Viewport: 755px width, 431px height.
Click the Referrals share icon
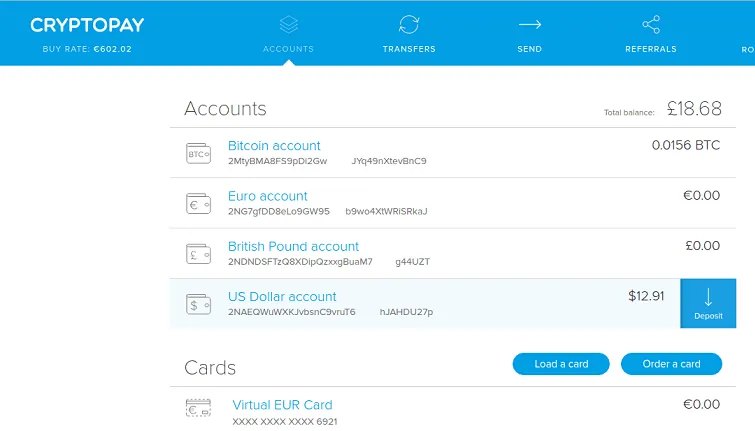651,25
